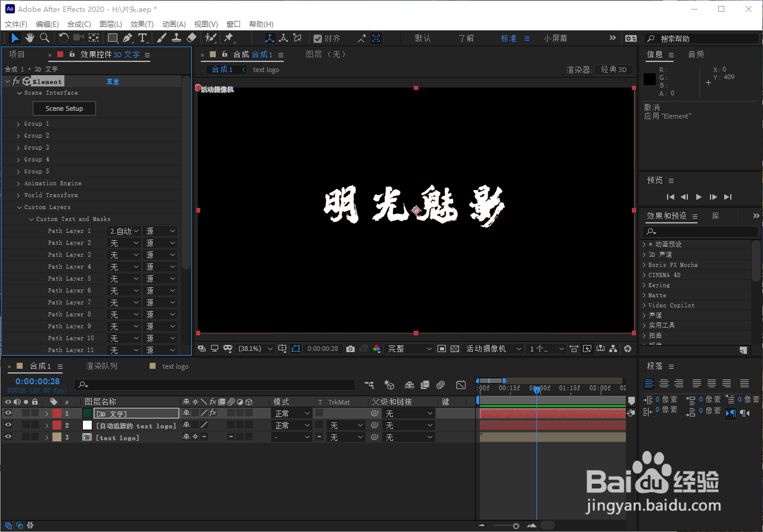Select the Rotation tool
This screenshot has width=763, height=532.
[x=64, y=38]
